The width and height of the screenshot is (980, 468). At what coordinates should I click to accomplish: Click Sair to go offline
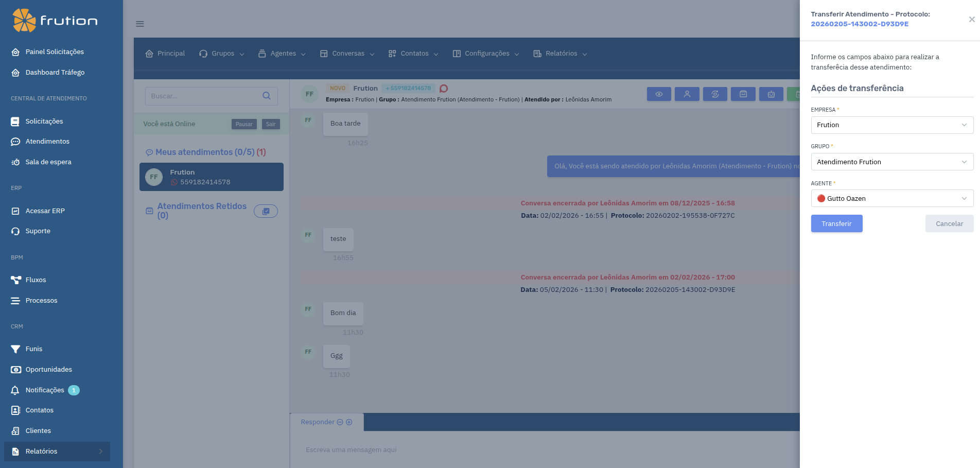click(x=271, y=124)
